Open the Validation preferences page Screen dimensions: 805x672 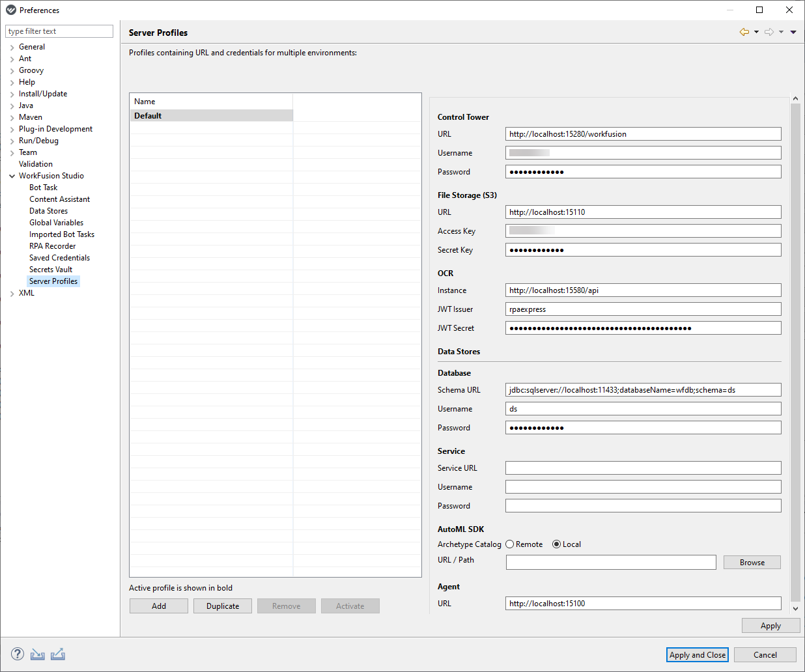[x=36, y=164]
